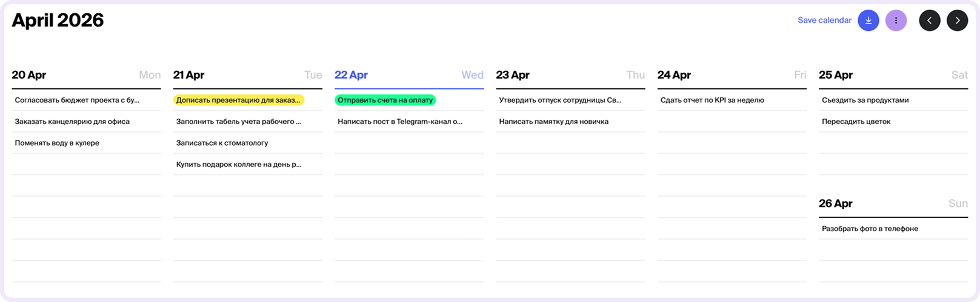Click the April 2026 month title

[x=58, y=21]
